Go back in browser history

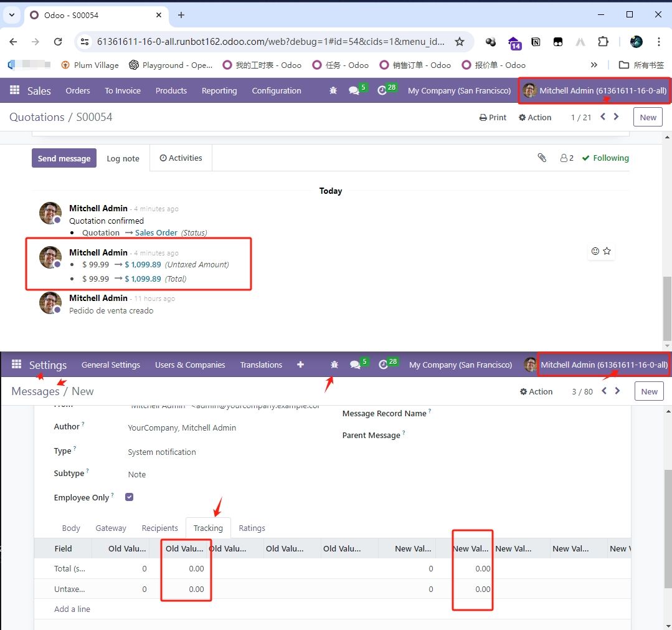13,42
